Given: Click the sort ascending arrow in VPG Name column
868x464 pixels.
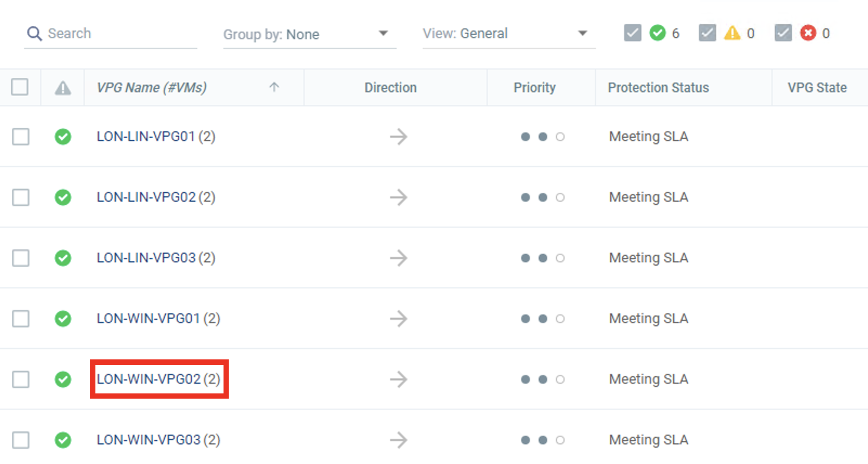Looking at the screenshot, I should click(274, 87).
